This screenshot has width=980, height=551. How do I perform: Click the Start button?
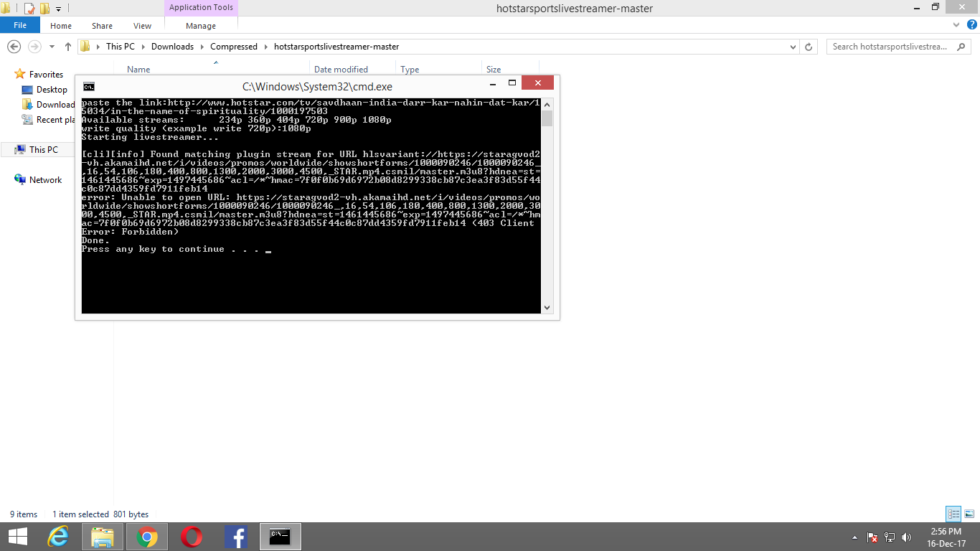point(17,536)
